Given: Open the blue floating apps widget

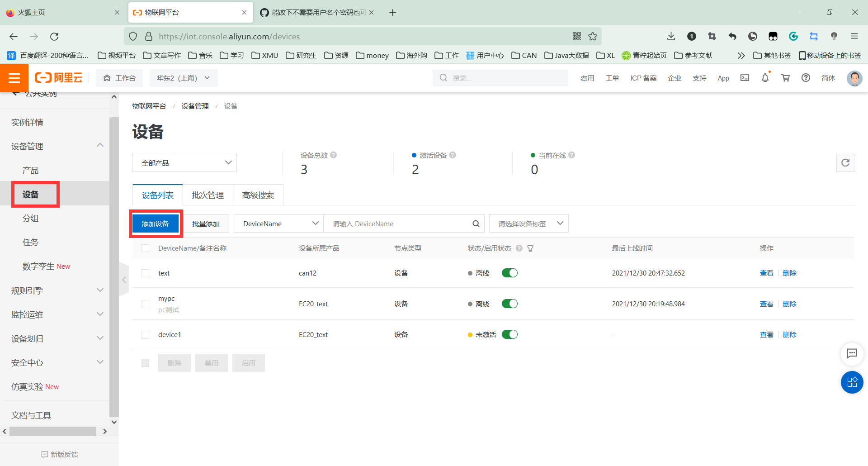Looking at the screenshot, I should [852, 382].
